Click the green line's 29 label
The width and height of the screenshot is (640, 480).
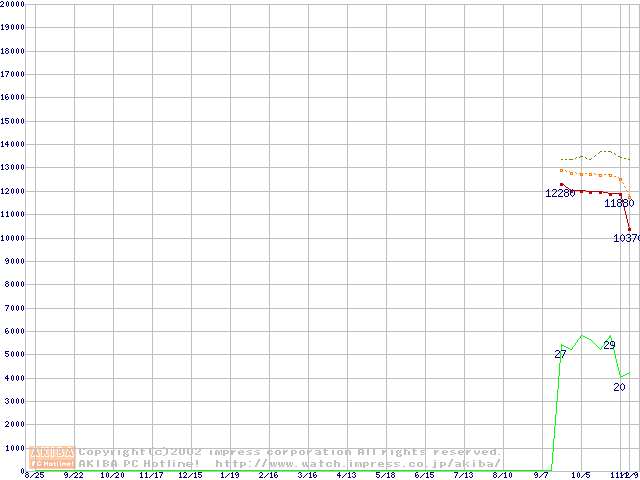pos(609,345)
